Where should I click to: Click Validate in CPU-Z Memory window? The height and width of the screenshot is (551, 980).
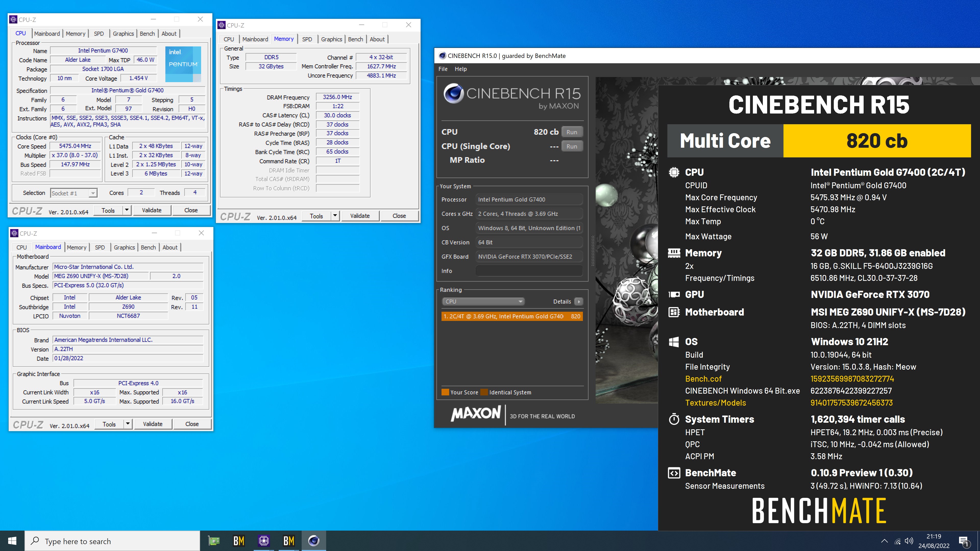pyautogui.click(x=360, y=216)
